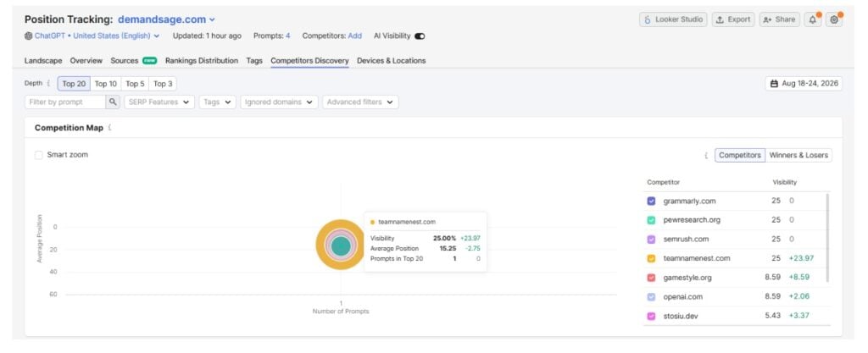Viewport: 868px width, 353px height.
Task: Click Filter by prompt input field
Action: pos(65,102)
